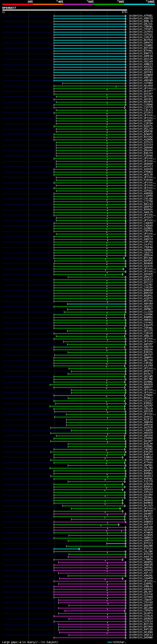
Task: Select UniRef100_B7FHA1 label
Action: [x=141, y=51]
